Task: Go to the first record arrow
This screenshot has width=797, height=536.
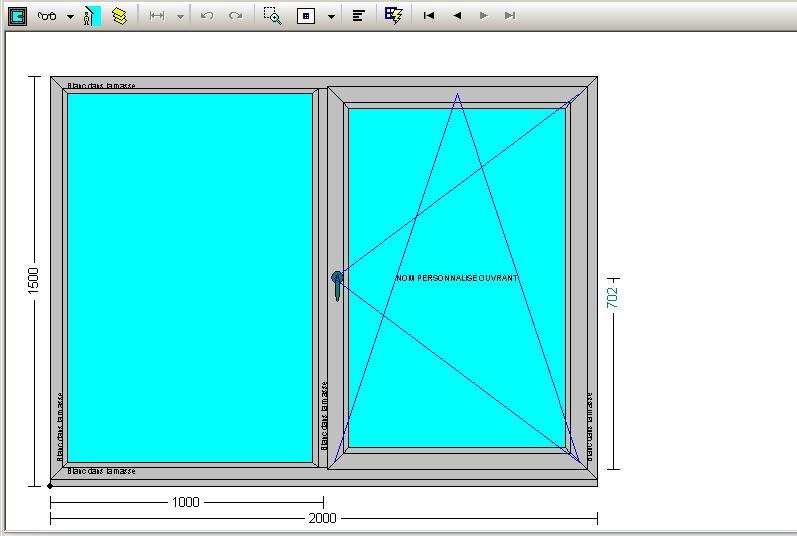Action: point(428,16)
